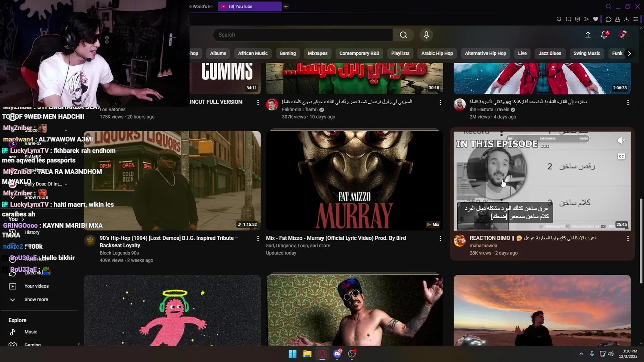This screenshot has width=644, height=362.
Task: Click the page vertical scrollbar thumb
Action: pyautogui.click(x=641, y=240)
